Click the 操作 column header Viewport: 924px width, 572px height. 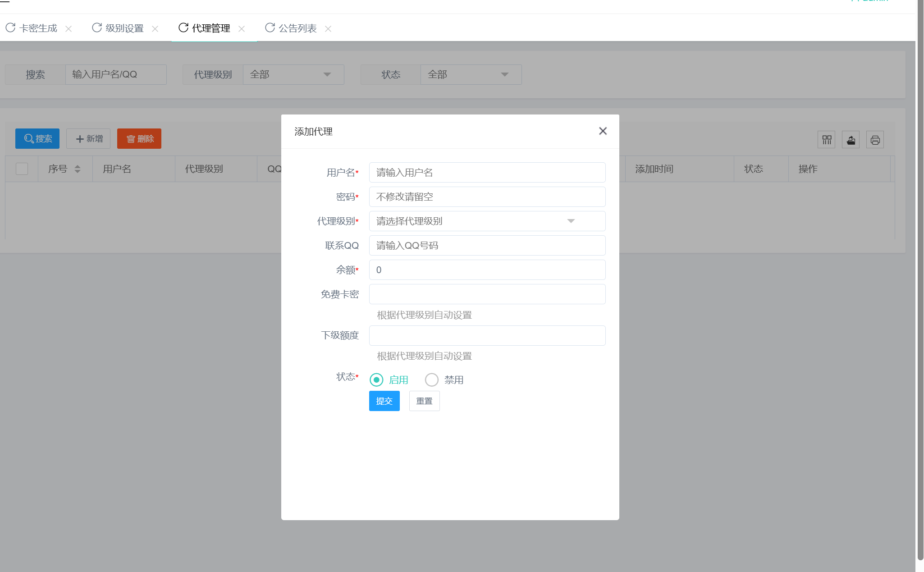840,169
